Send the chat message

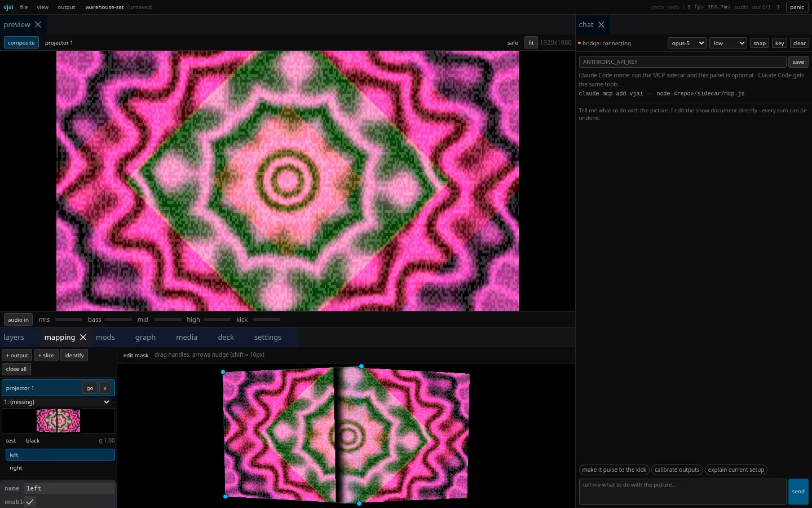click(x=798, y=492)
